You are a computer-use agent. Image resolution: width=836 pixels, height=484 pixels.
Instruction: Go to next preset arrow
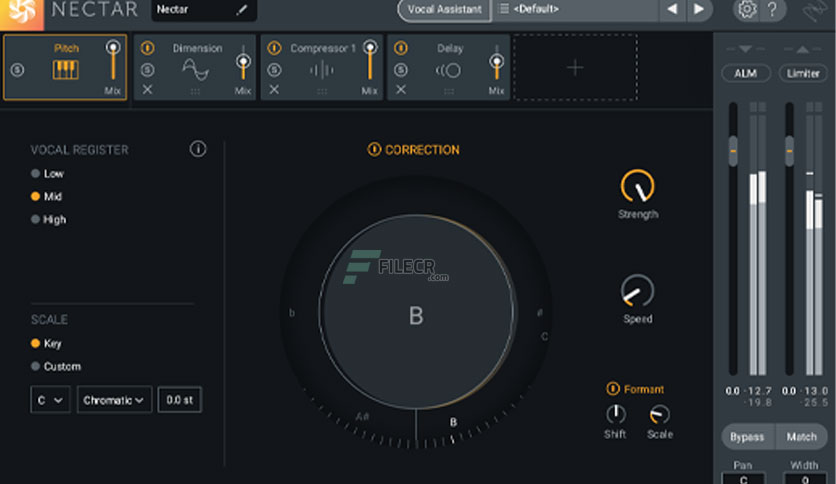click(x=698, y=9)
